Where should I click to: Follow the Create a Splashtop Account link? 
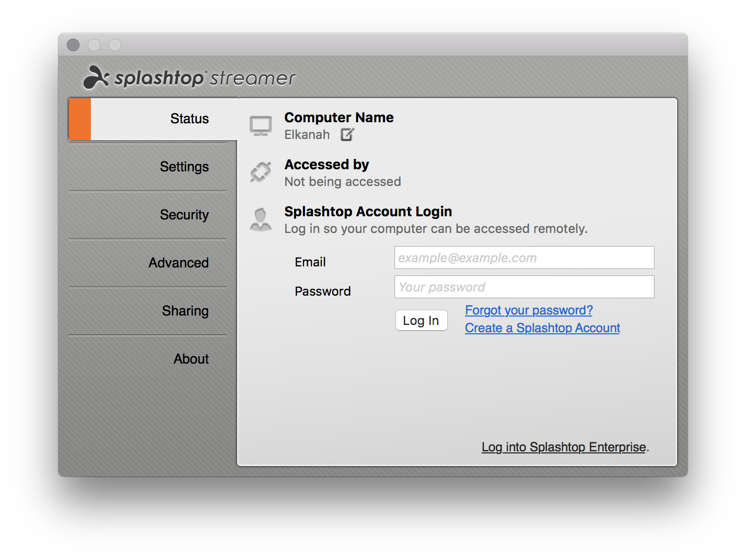point(542,328)
